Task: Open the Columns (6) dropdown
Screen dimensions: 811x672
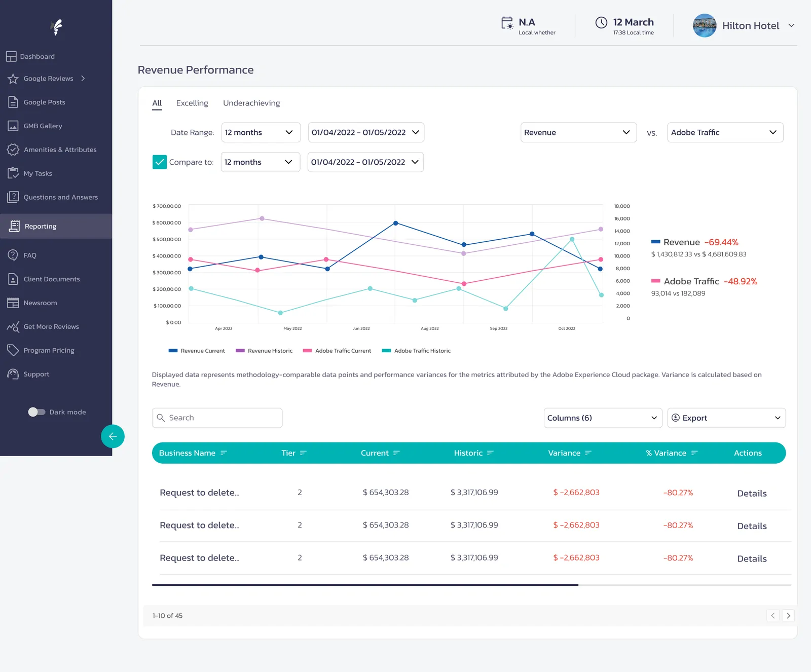Action: pos(603,418)
